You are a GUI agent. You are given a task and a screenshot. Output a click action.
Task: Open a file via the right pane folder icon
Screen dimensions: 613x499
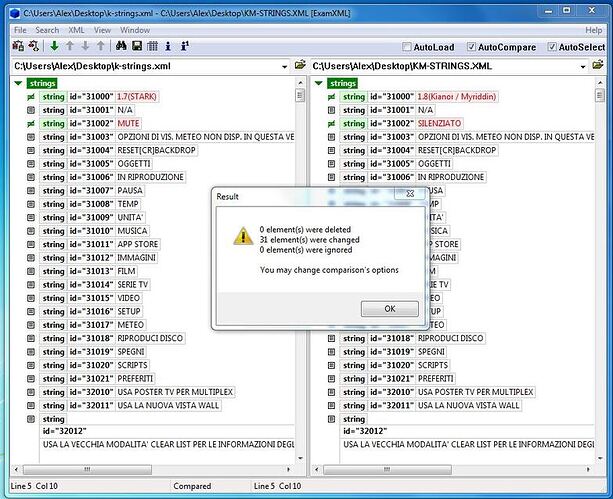point(598,65)
